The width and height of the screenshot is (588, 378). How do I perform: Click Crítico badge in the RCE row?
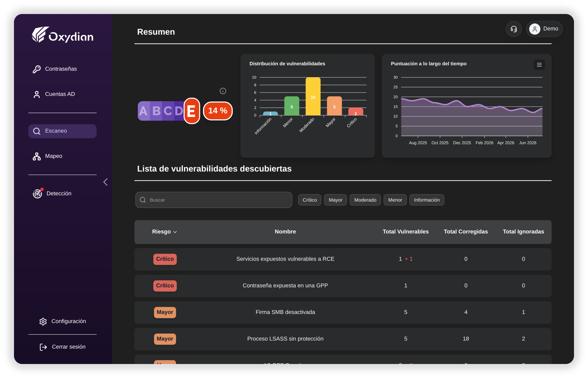[165, 259]
